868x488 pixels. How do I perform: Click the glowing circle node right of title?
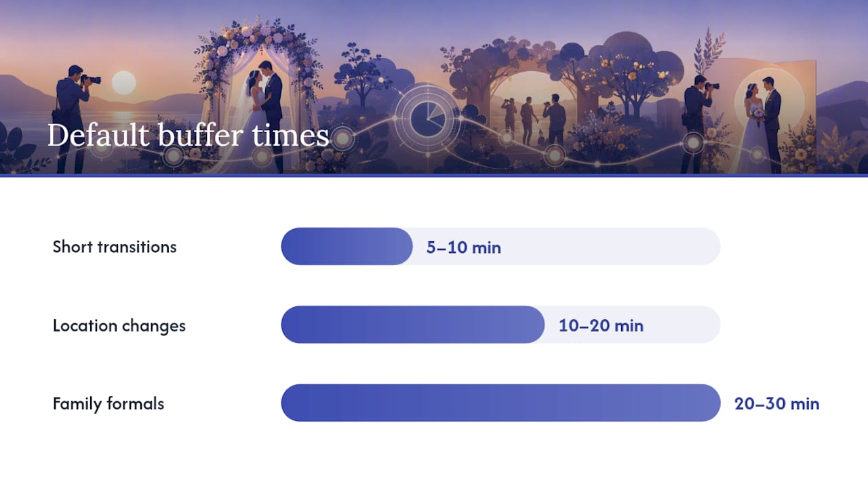coord(343,139)
